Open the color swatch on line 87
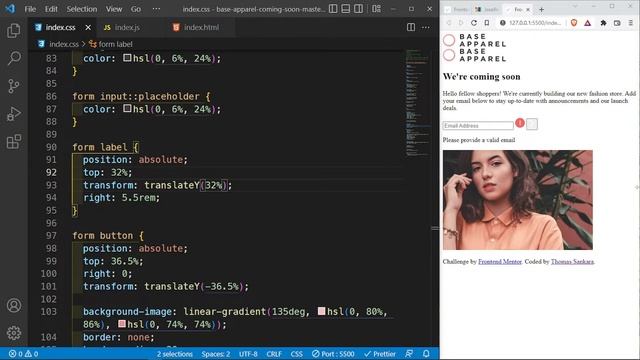This screenshot has height=360, width=640. [127, 108]
